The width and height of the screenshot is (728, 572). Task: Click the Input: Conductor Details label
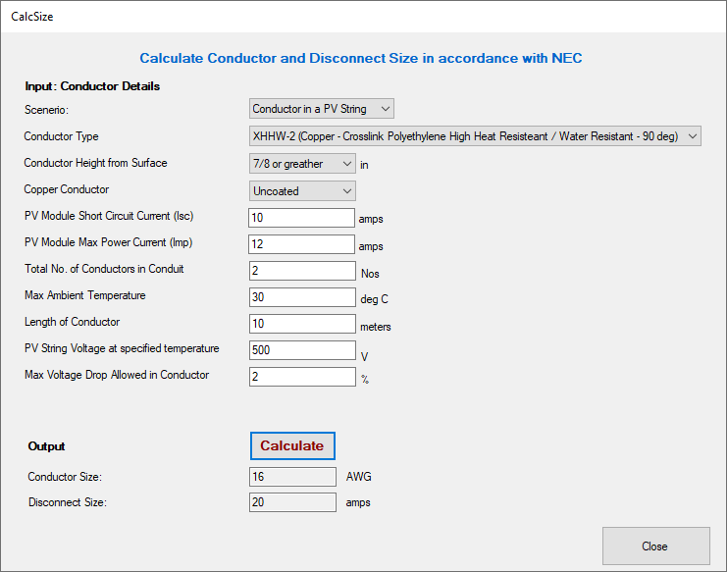pos(92,86)
